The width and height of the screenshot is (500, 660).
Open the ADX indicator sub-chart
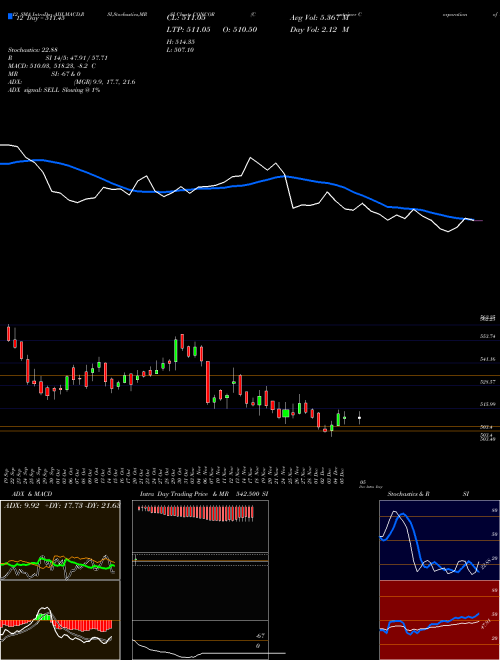(x=60, y=540)
